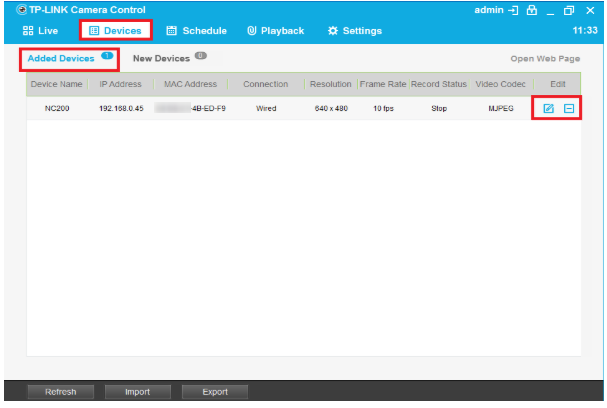This screenshot has width=607, height=408.
Task: Click the edit pencil icon for NC200
Action: click(548, 108)
